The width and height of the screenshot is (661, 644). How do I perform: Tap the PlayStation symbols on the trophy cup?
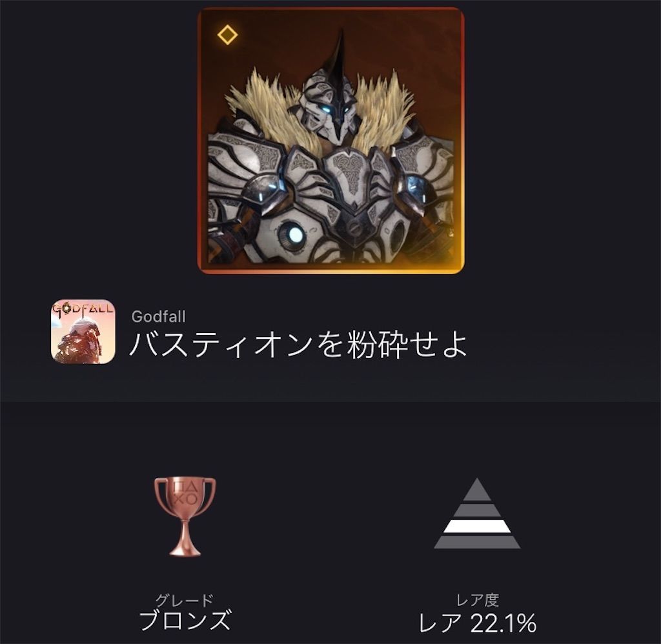(185, 493)
